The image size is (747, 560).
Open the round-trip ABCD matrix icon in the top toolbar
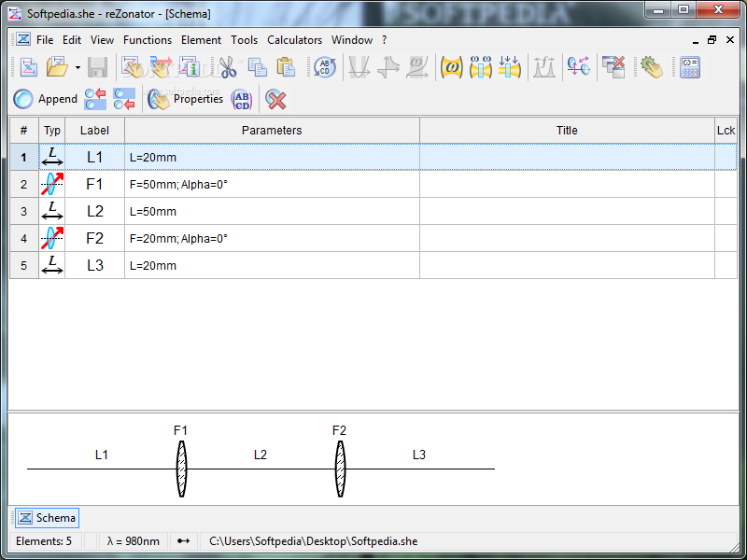(325, 67)
